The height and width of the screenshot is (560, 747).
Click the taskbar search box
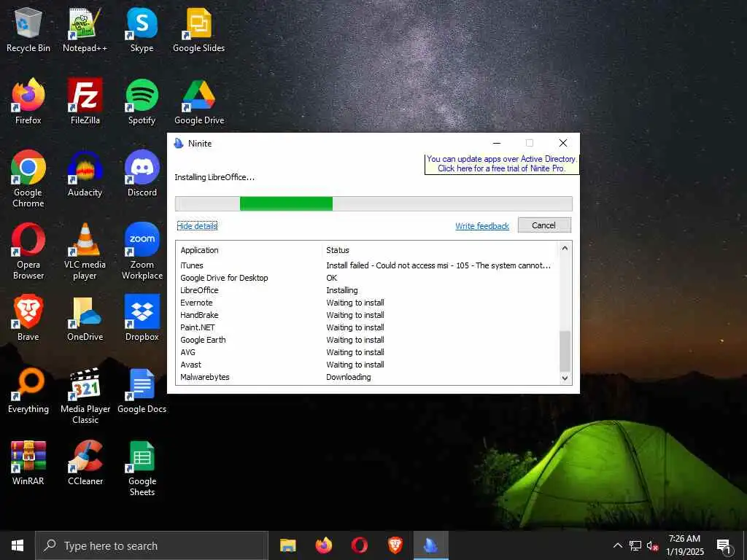[152, 545]
